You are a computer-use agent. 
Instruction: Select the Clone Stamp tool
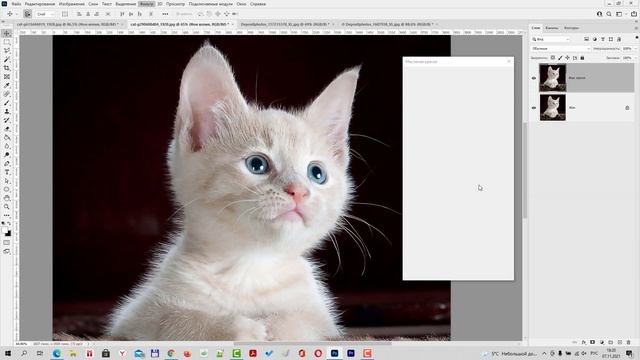(x=7, y=111)
